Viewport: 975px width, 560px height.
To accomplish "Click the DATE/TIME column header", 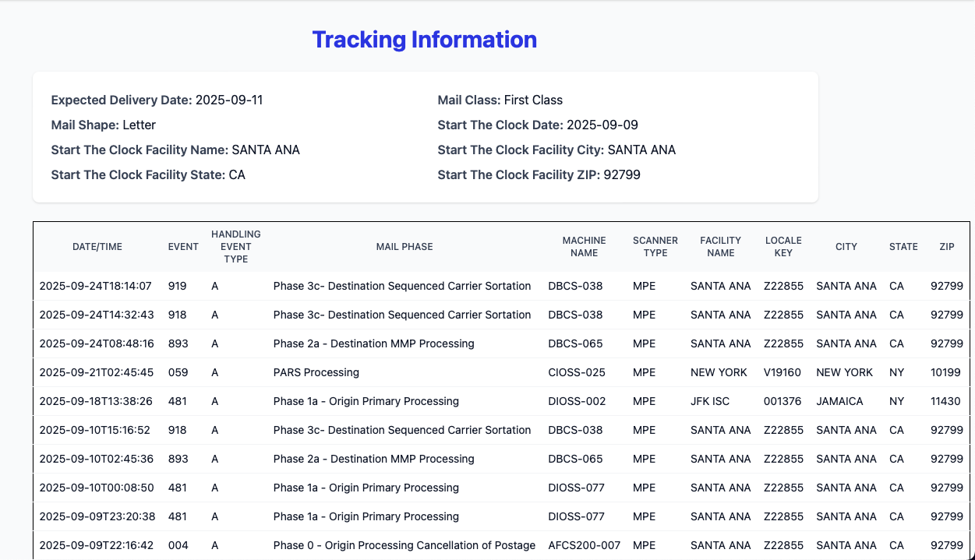I will coord(97,247).
